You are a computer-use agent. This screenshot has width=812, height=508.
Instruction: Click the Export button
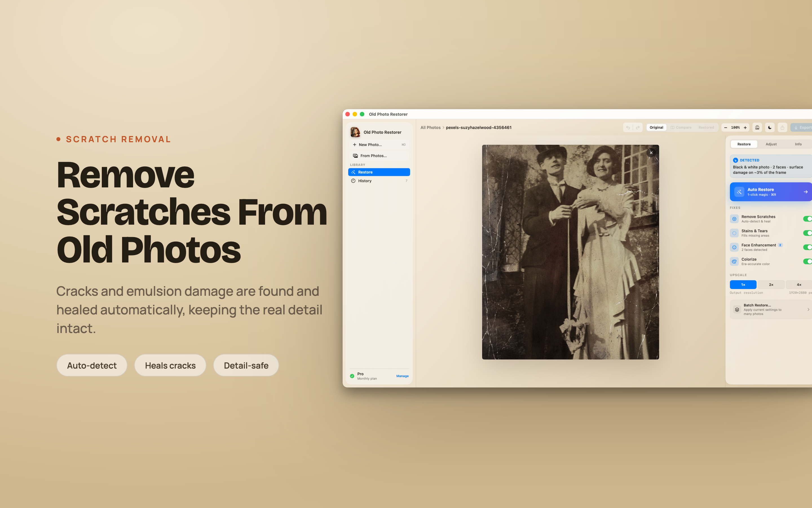click(802, 128)
